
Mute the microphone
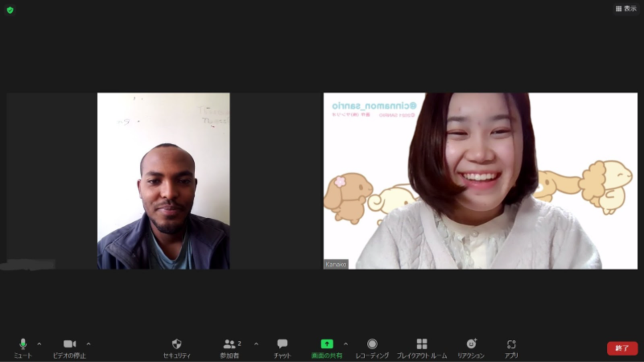pos(23,348)
